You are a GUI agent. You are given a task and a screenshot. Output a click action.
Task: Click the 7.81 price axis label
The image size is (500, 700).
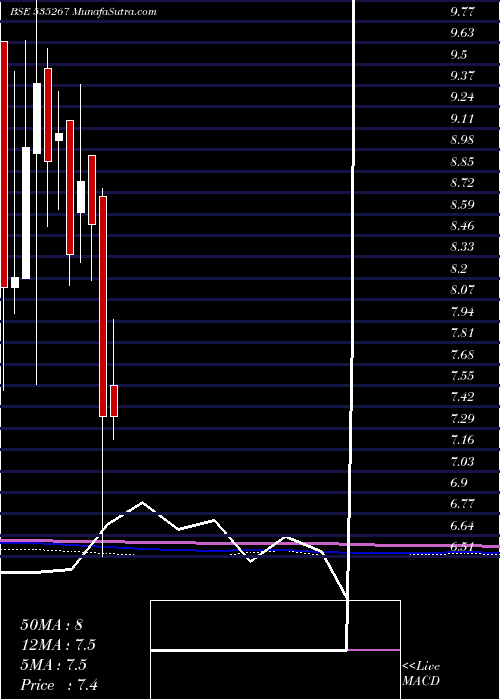(x=462, y=334)
